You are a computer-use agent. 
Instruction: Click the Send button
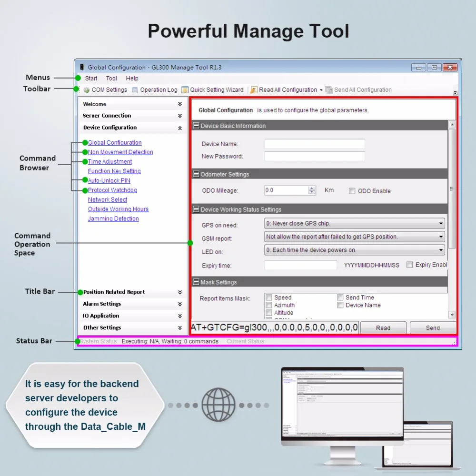coord(433,328)
